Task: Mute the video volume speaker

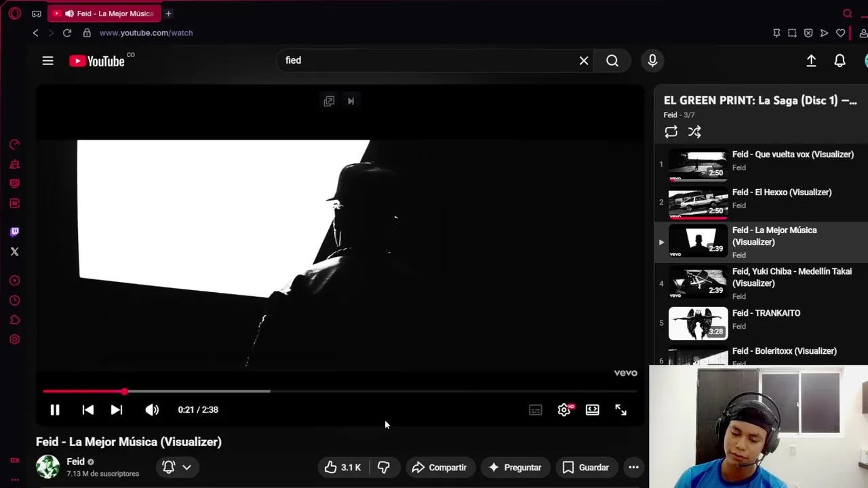Action: tap(152, 409)
